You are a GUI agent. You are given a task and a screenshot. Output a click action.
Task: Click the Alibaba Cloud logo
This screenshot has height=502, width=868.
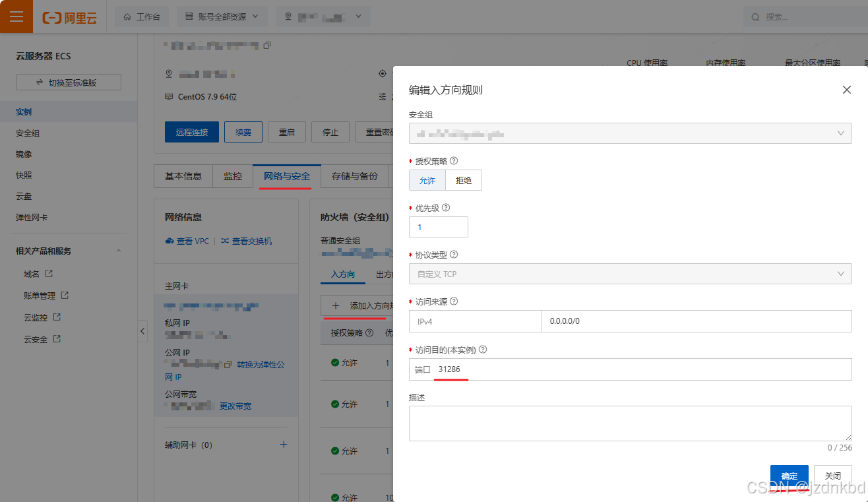point(69,17)
